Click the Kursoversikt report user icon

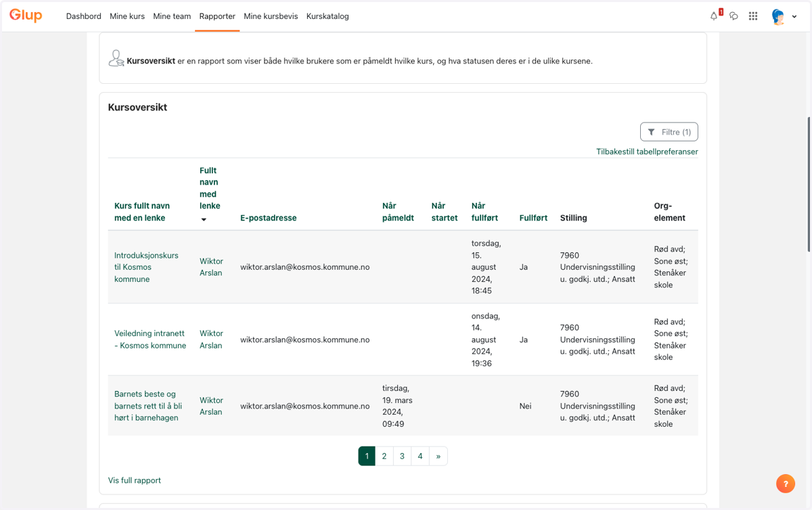coord(116,59)
